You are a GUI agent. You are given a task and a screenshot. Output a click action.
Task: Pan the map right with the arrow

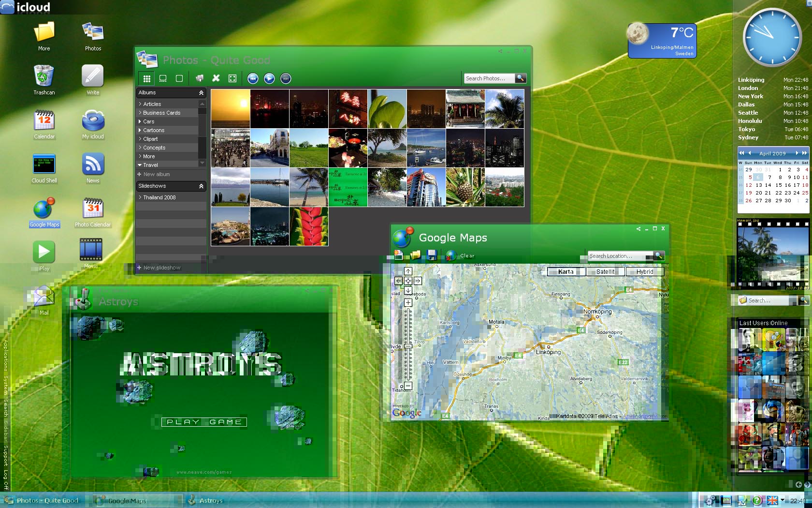(418, 281)
